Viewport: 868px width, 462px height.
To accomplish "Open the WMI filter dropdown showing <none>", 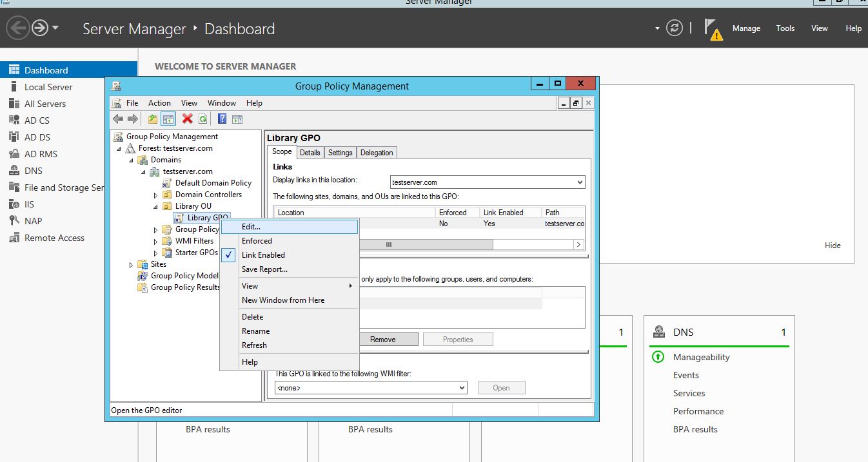I will [371, 388].
